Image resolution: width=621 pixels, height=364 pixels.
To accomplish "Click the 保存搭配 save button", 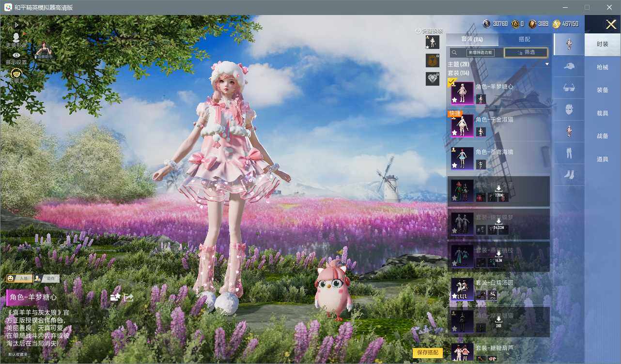I will 428,352.
